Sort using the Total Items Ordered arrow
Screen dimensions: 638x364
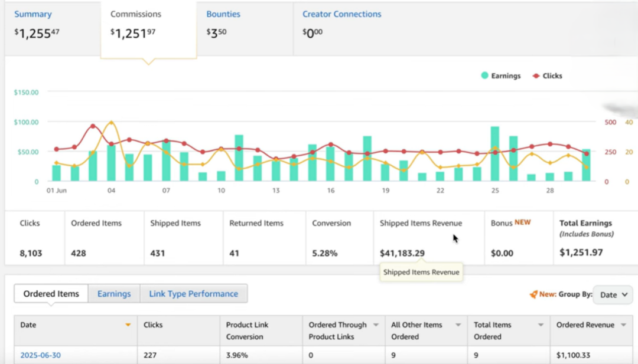(540, 325)
